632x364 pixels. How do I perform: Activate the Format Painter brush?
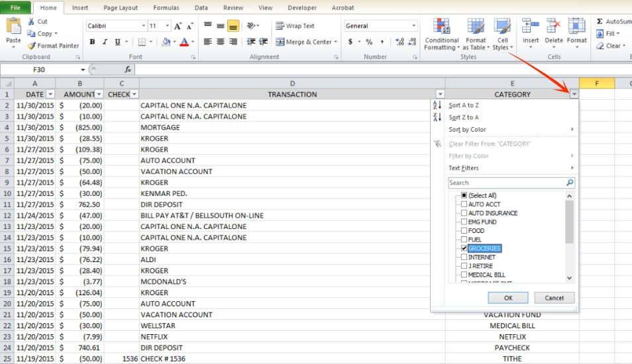[x=31, y=46]
